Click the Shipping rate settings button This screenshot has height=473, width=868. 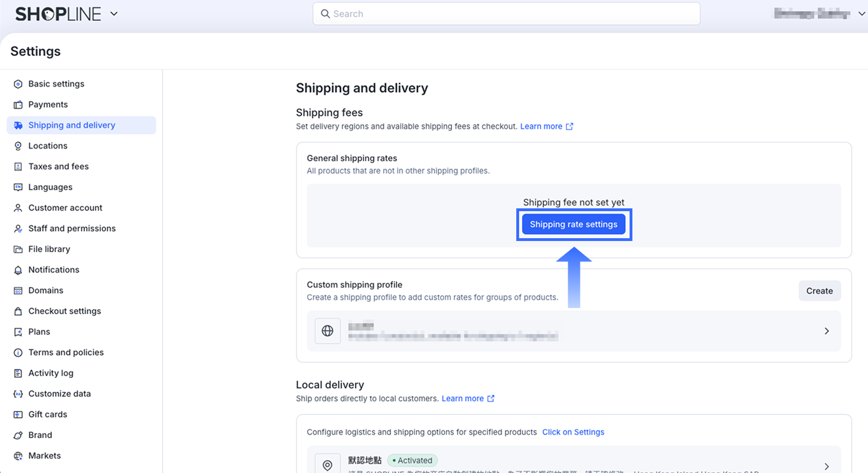pyautogui.click(x=574, y=224)
